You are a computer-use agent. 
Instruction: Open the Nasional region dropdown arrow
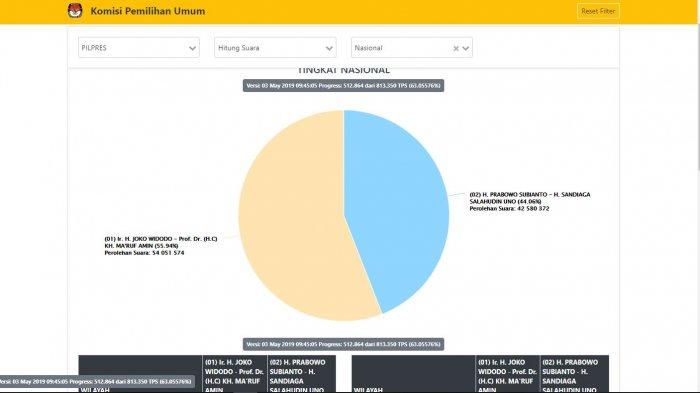pyautogui.click(x=466, y=48)
